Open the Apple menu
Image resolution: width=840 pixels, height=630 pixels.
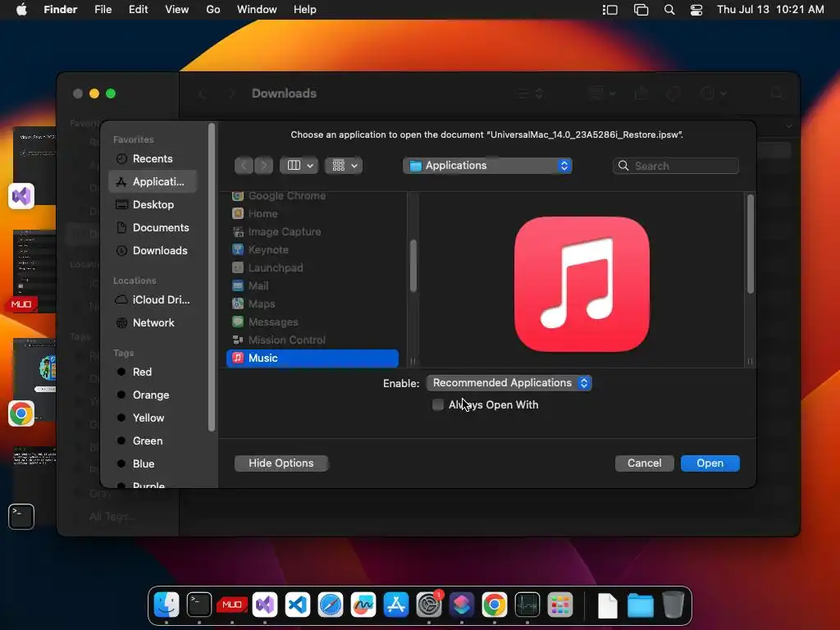tap(21, 10)
